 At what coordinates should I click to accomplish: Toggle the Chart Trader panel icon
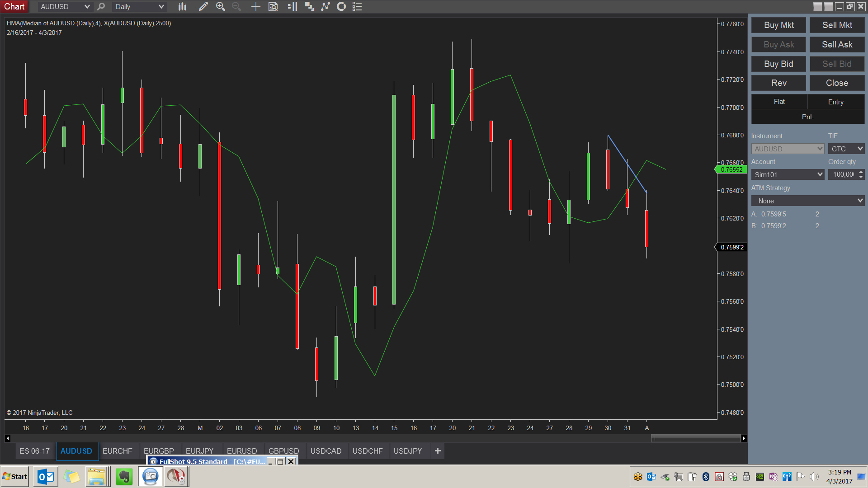click(292, 6)
